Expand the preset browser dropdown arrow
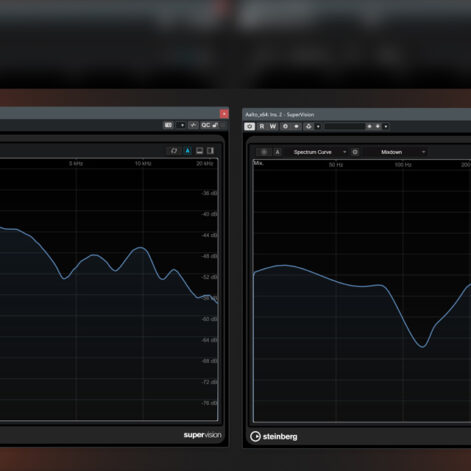471x471 pixels. point(386,126)
